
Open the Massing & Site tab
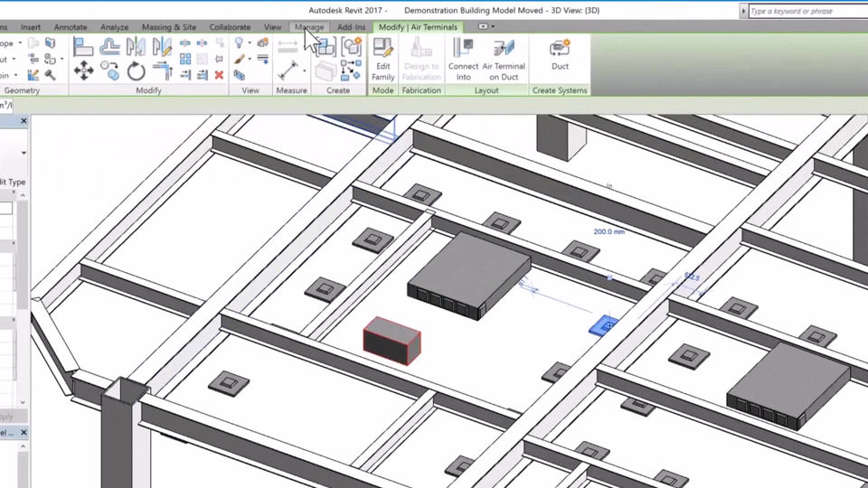click(x=169, y=27)
